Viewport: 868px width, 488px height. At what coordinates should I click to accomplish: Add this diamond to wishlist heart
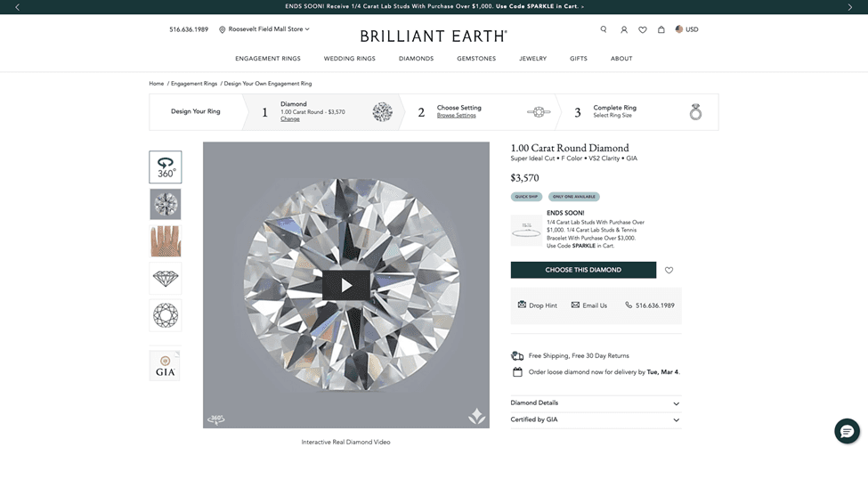click(669, 271)
